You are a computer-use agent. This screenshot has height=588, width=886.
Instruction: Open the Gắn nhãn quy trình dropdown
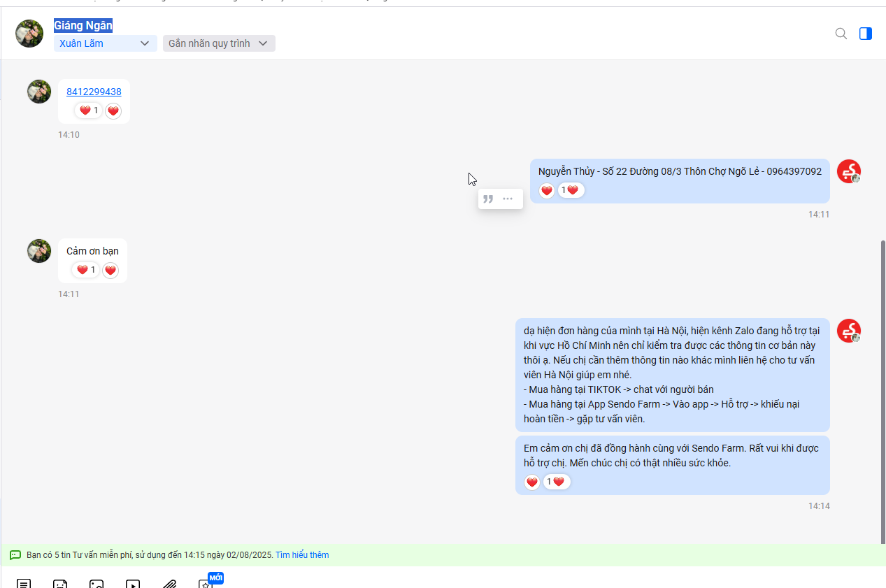coord(219,43)
